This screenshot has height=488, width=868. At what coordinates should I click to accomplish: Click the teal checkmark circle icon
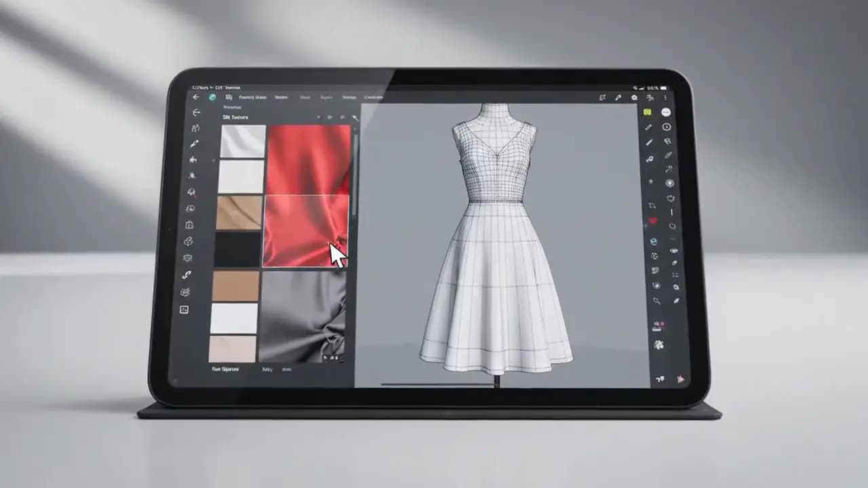click(x=212, y=98)
